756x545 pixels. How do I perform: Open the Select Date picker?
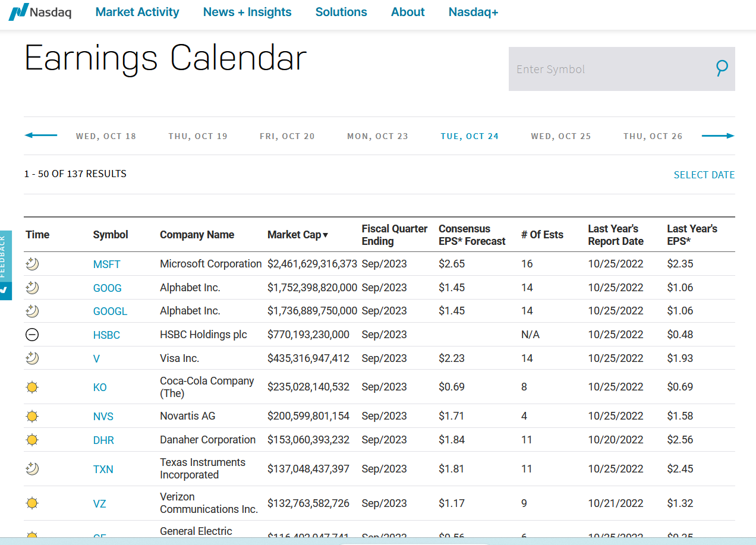click(704, 175)
